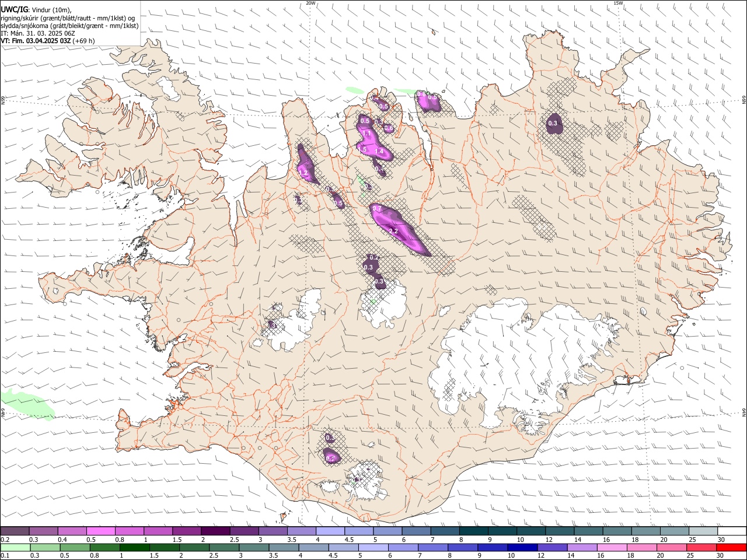Click the 'VT: Fim. 03.04.2025 03Z (+69 h)' line
Viewport: 747px width, 560px height.
[x=48, y=41]
